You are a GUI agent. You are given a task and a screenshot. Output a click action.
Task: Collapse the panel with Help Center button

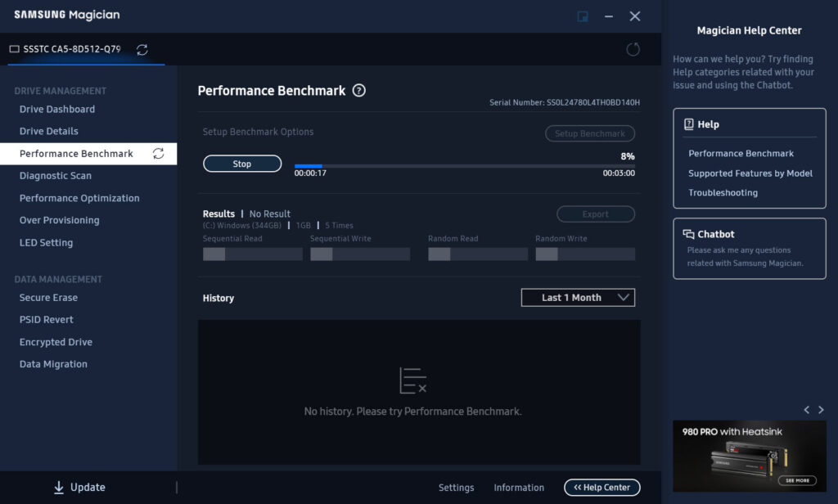click(601, 488)
